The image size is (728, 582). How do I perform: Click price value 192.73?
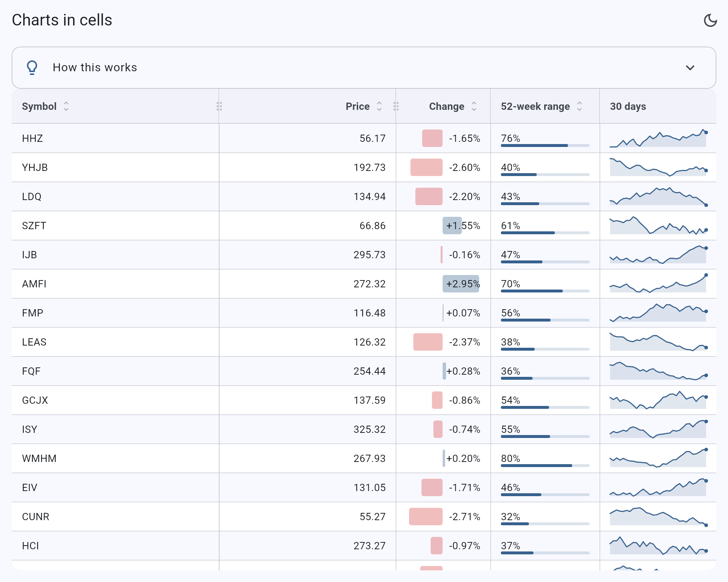tap(369, 167)
